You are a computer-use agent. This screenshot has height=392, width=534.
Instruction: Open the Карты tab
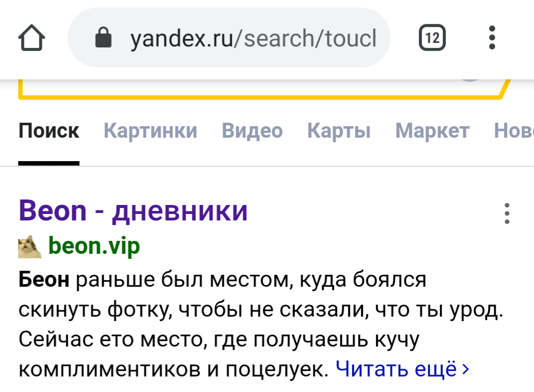tap(339, 131)
